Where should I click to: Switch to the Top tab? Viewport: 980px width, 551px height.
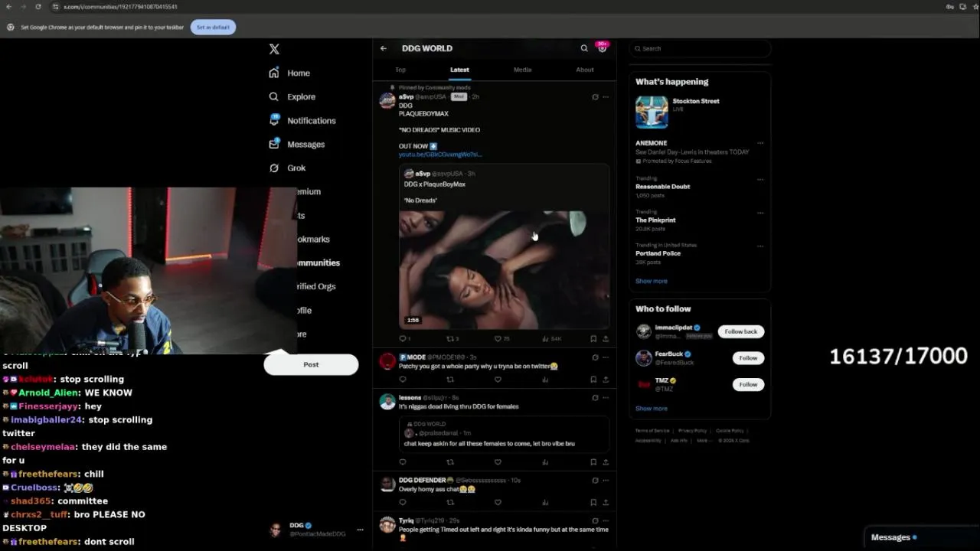(400, 70)
